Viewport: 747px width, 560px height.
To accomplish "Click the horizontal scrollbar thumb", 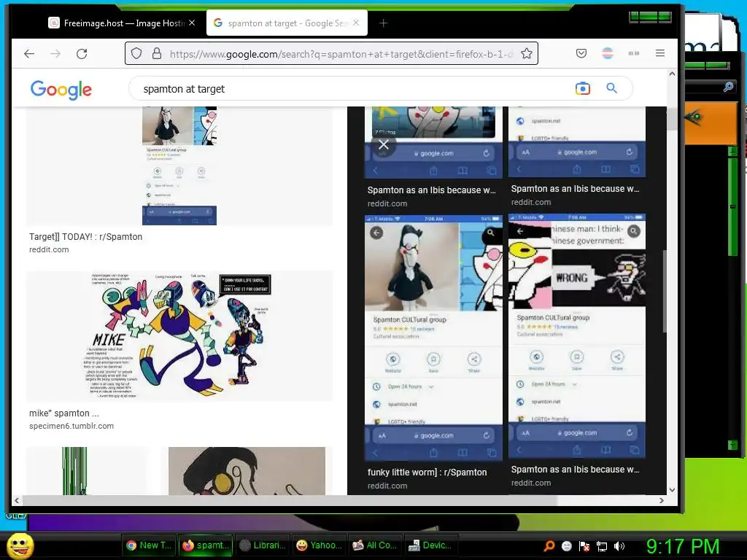I will (x=290, y=500).
